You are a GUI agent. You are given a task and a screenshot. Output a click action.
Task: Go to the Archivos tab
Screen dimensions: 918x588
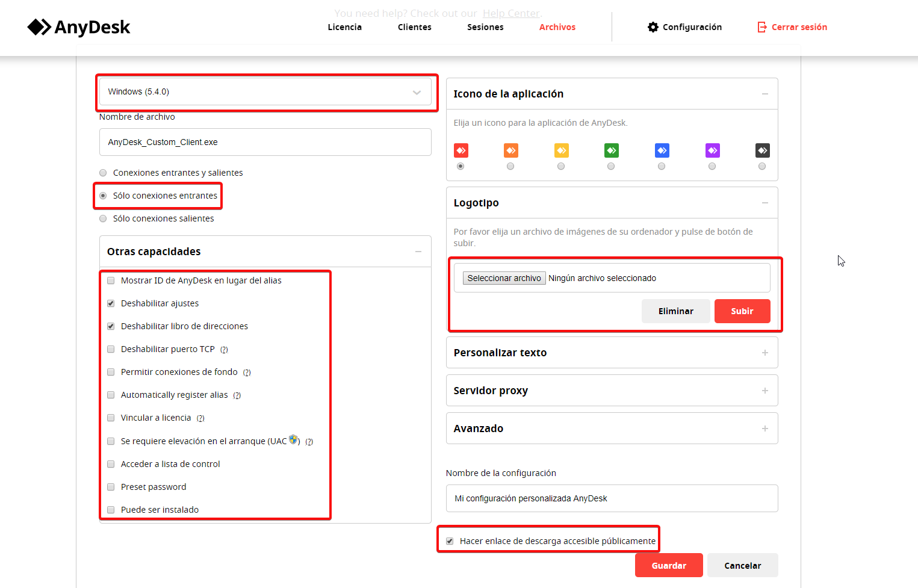click(557, 27)
